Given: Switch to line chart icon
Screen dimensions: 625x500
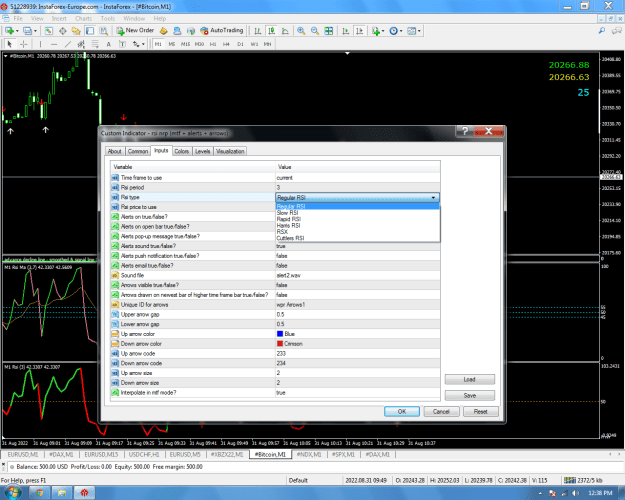Looking at the screenshot, I should 285,31.
